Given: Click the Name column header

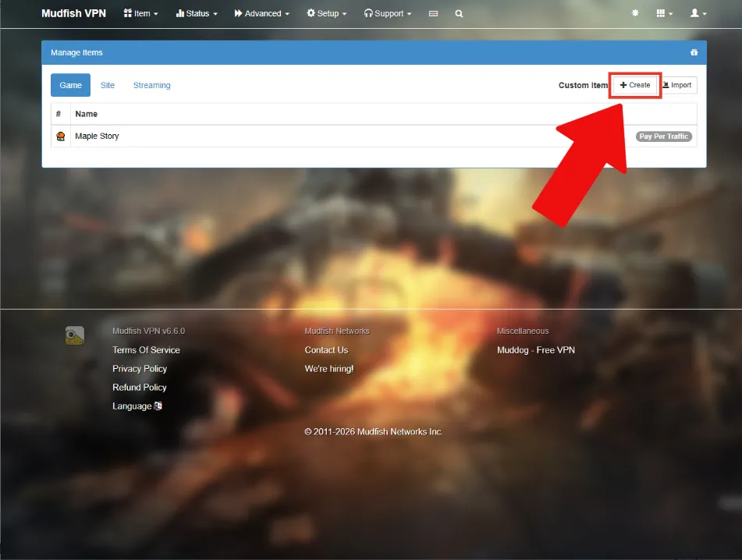Looking at the screenshot, I should (86, 114).
